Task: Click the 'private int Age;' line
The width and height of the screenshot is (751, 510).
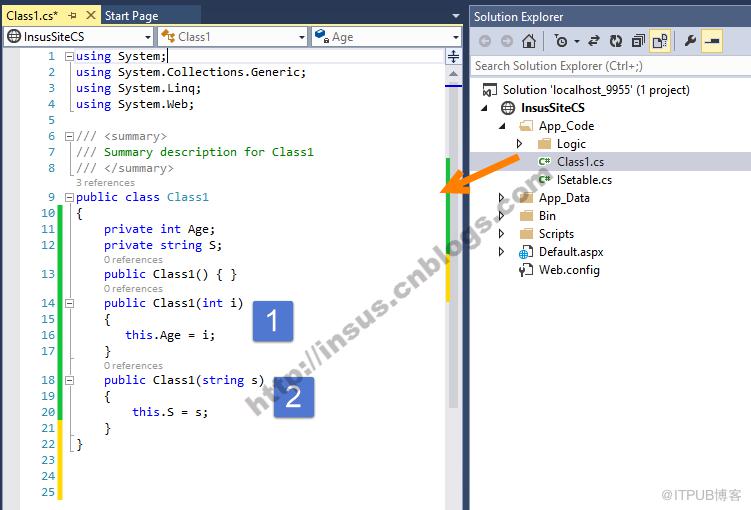Action: [159, 229]
